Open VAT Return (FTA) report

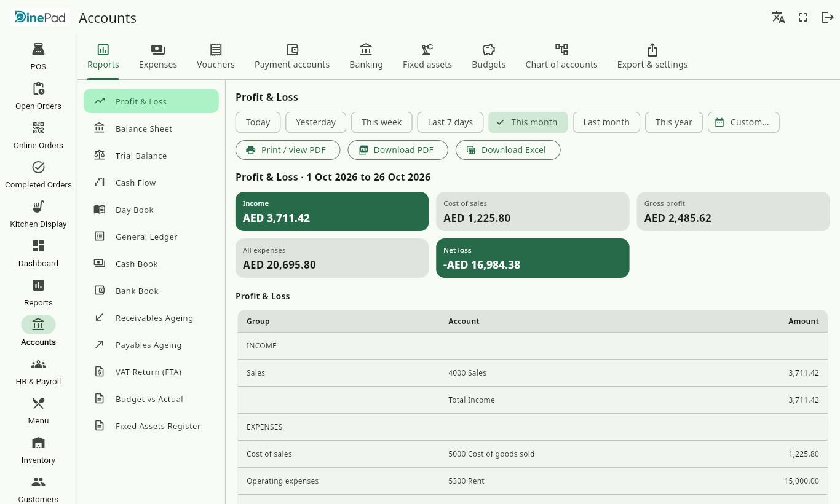pyautogui.click(x=151, y=372)
